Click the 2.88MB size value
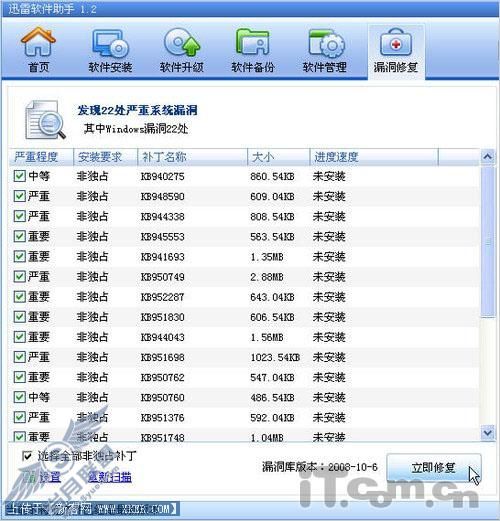 [267, 277]
